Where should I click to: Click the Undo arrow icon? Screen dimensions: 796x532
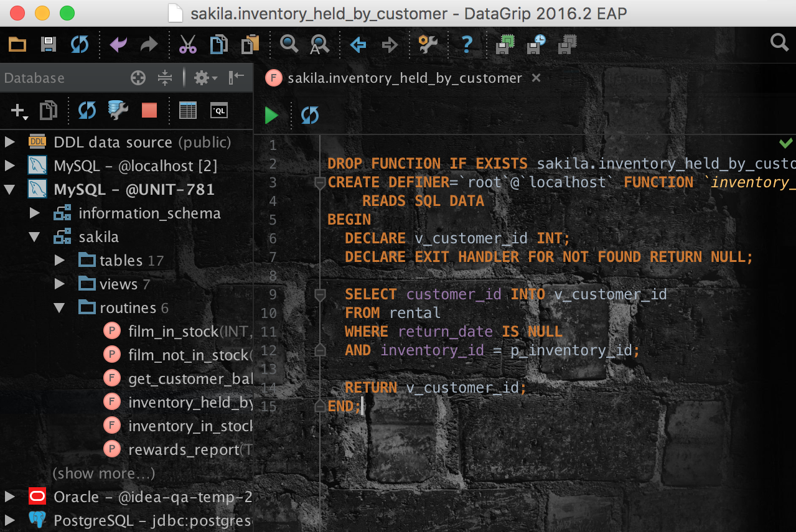118,44
